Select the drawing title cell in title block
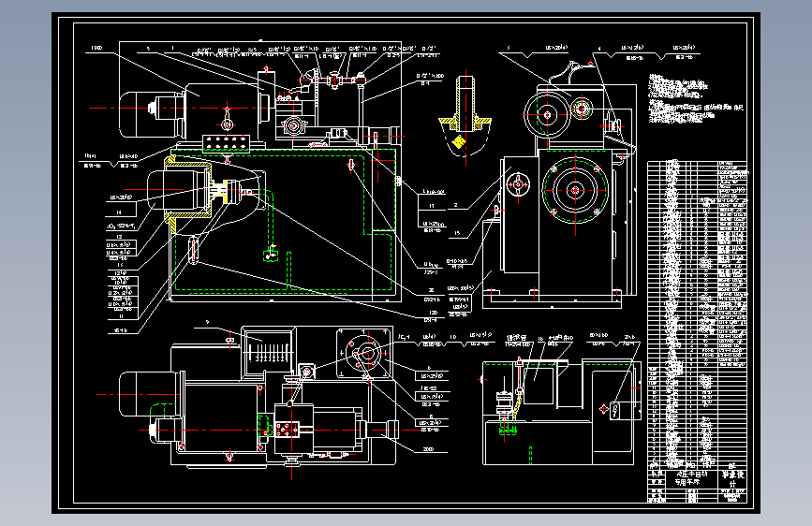The width and height of the screenshot is (812, 526). (691, 478)
